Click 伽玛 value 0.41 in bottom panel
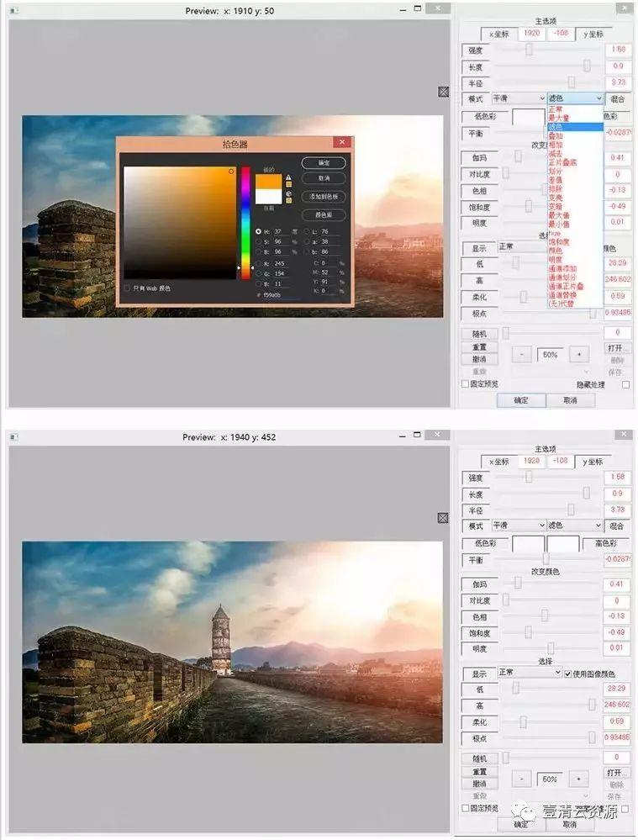The height and width of the screenshot is (840, 638). click(x=617, y=584)
